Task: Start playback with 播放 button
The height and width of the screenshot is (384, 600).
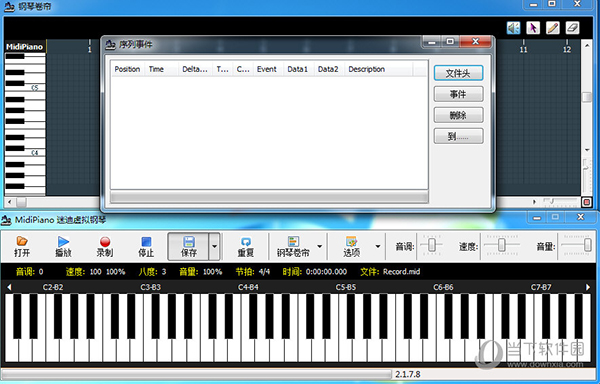Action: click(x=63, y=247)
